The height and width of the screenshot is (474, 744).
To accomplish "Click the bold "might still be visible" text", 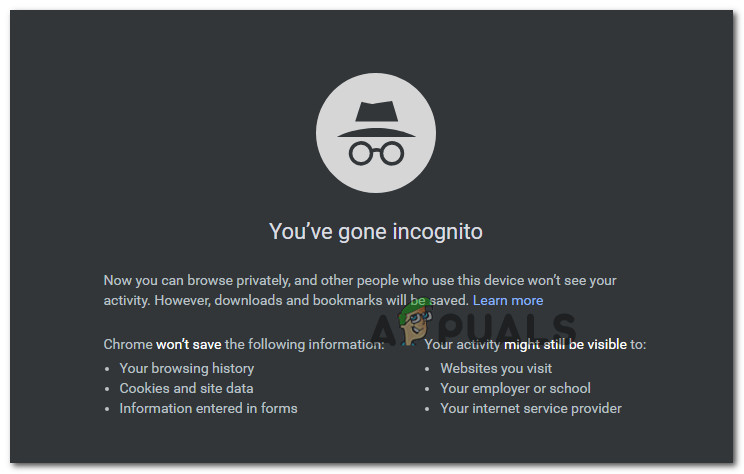I will pos(566,344).
